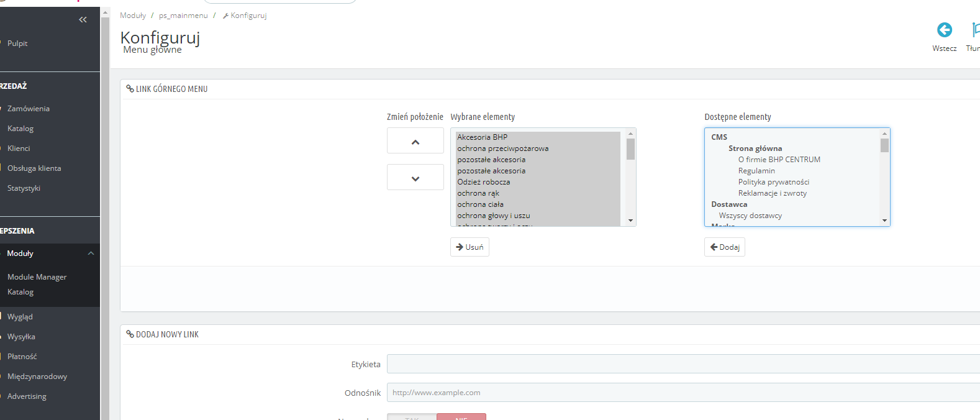Image resolution: width=980 pixels, height=420 pixels.
Task: Set new window toggle to NIE
Action: coord(461,417)
